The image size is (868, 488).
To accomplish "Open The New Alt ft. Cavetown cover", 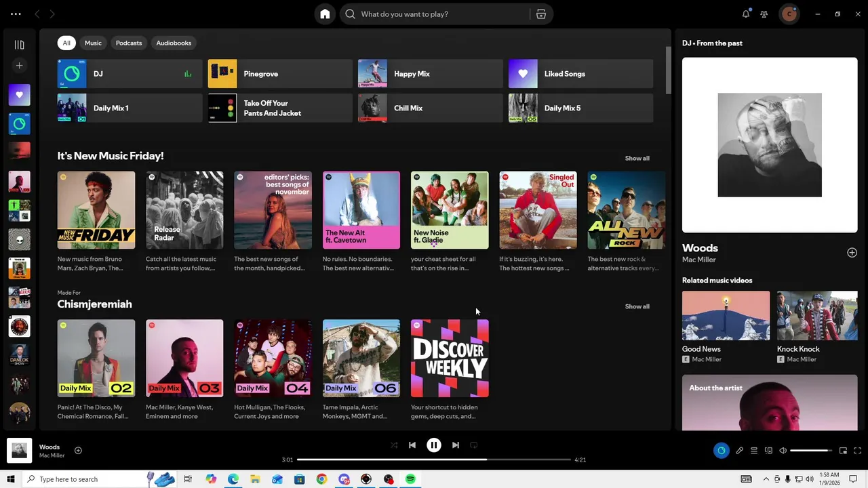I will click(361, 210).
